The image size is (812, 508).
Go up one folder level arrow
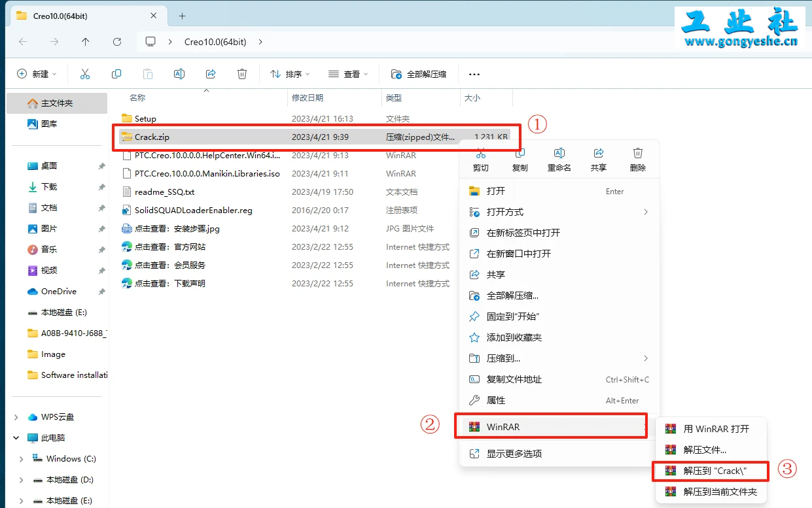tap(86, 42)
